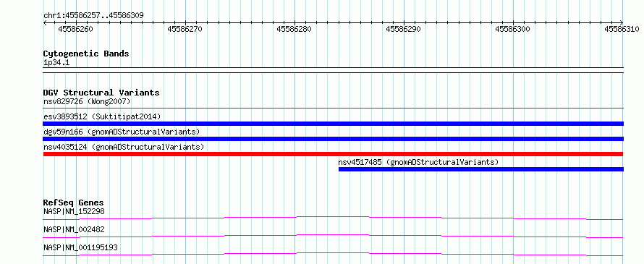Open the DGV Structural Variants track heading
The height and width of the screenshot is (264, 644).
[101, 93]
